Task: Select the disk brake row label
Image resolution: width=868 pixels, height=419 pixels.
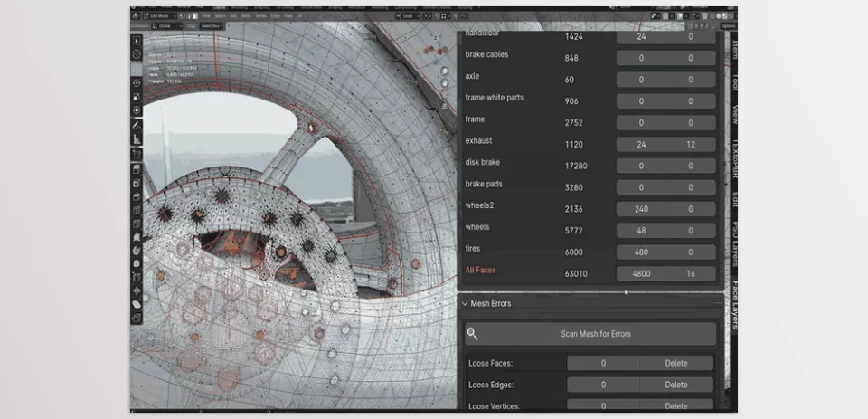Action: (482, 162)
